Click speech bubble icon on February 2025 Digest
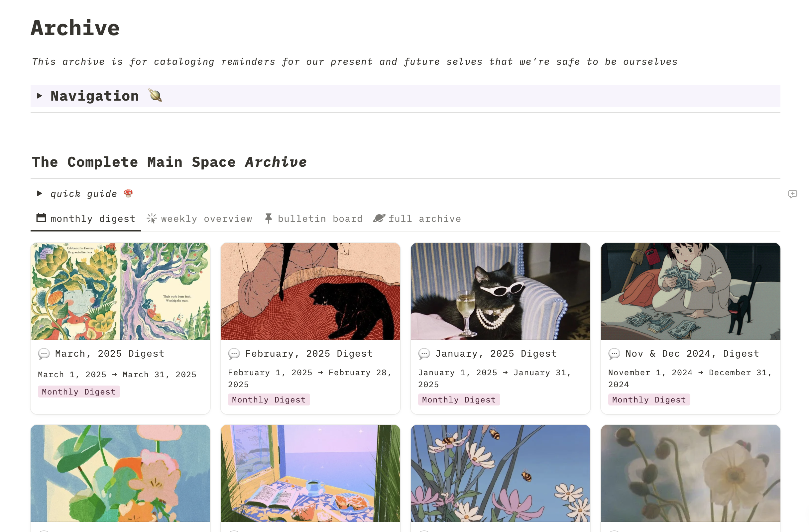Image resolution: width=809 pixels, height=532 pixels. click(x=234, y=354)
